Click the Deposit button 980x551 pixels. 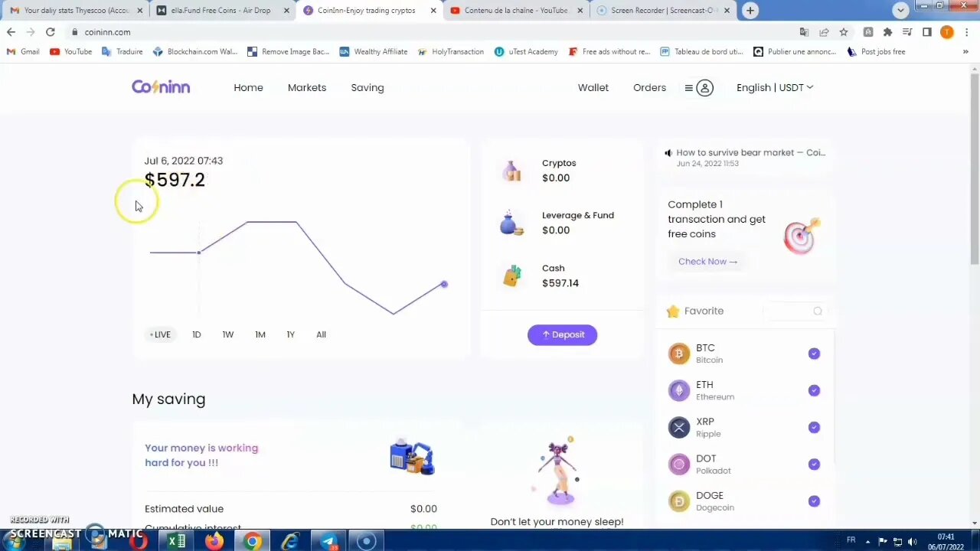[562, 334]
